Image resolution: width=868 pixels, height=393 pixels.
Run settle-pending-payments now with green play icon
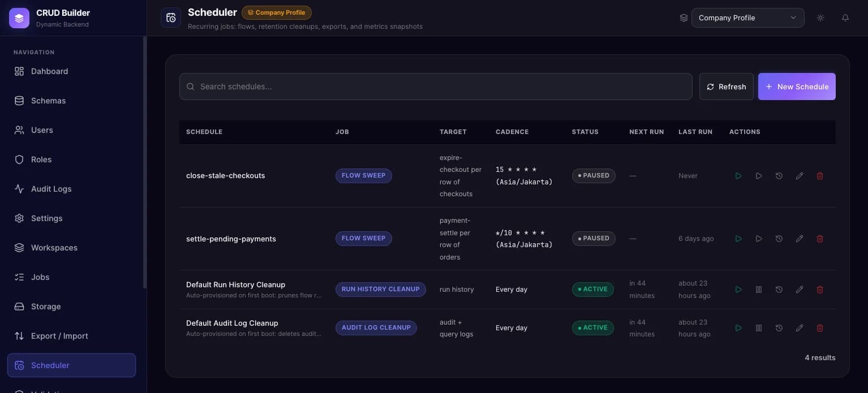click(738, 239)
